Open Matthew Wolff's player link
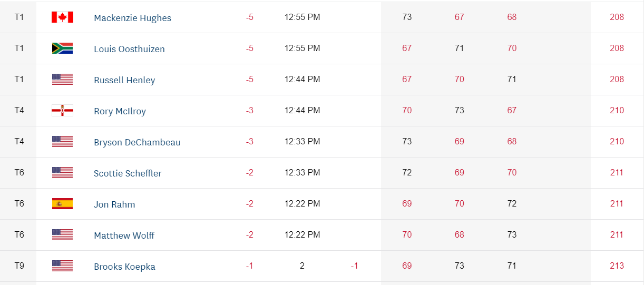 click(x=124, y=235)
